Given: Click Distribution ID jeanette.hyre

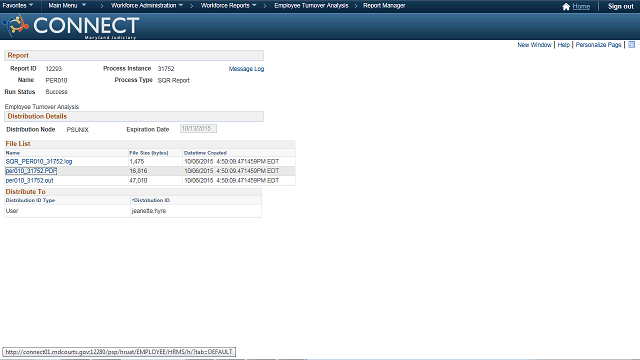Looking at the screenshot, I should (x=149, y=211).
